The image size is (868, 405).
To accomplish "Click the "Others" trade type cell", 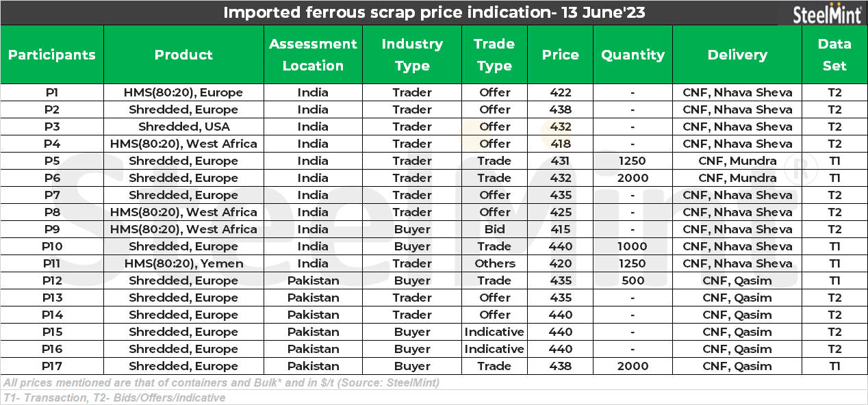I will click(x=494, y=263).
